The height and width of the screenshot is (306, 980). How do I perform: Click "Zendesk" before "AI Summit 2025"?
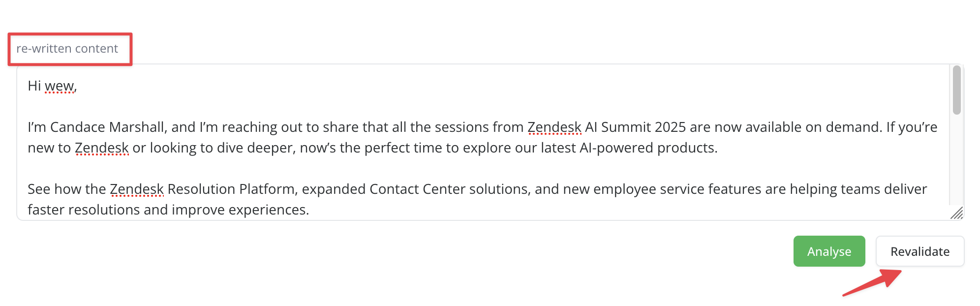[x=554, y=127]
